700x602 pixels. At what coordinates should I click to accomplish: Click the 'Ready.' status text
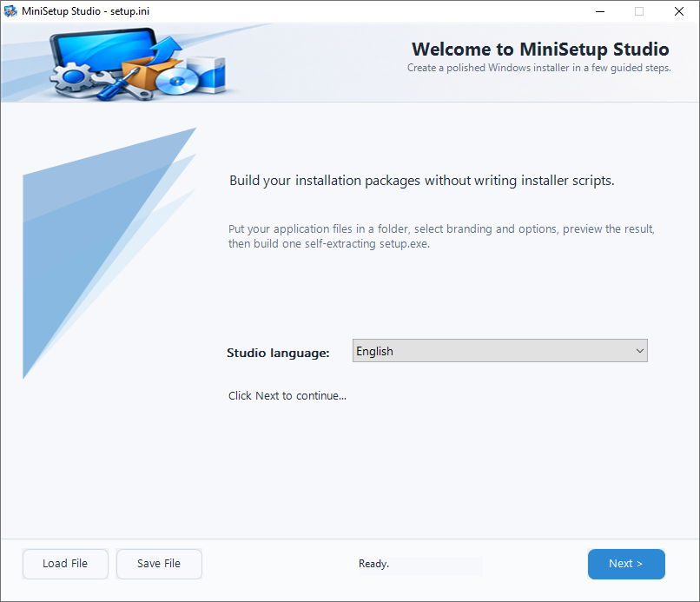pos(373,564)
